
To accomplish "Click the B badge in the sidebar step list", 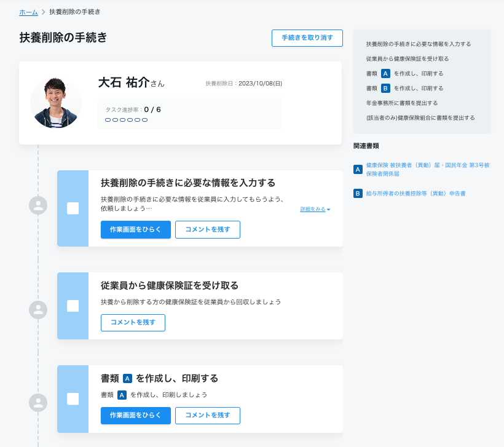I will coord(385,88).
